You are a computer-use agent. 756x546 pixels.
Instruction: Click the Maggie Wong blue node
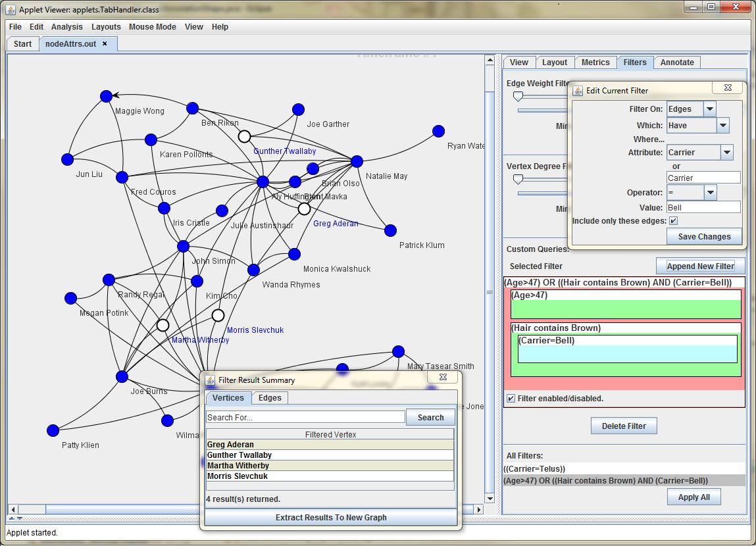coord(106,97)
